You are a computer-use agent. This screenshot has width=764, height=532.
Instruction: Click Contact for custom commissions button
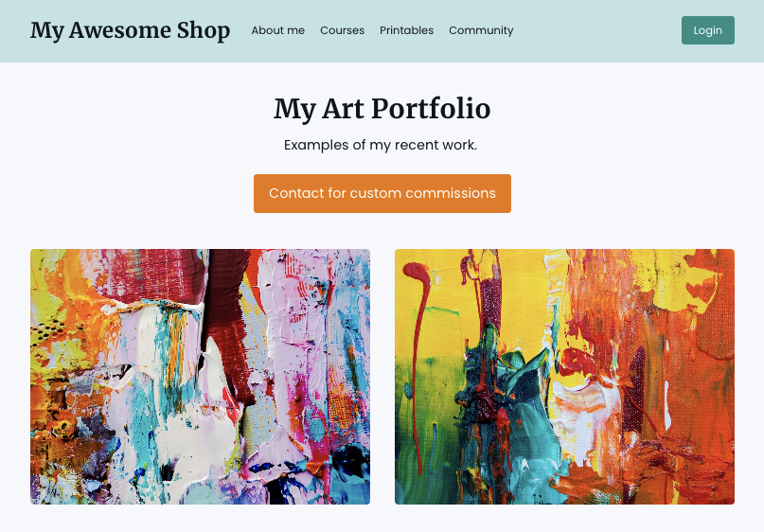pyautogui.click(x=382, y=193)
